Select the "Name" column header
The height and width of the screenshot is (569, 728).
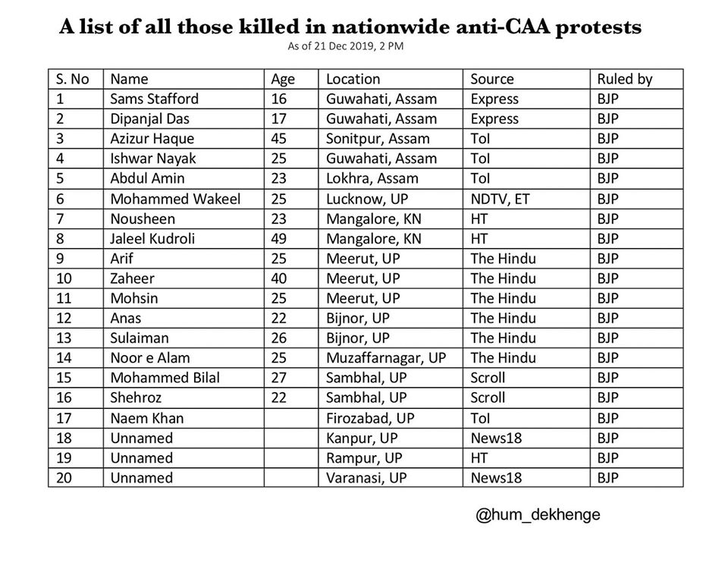coord(130,79)
